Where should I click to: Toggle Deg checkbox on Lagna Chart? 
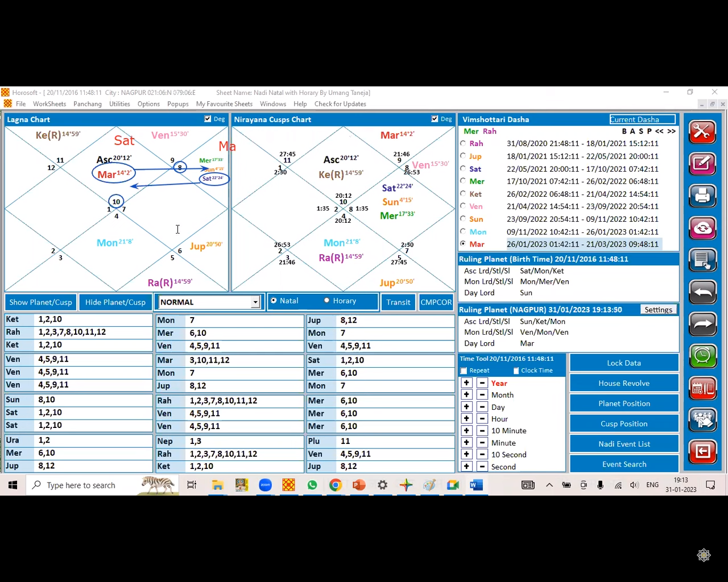tap(208, 119)
